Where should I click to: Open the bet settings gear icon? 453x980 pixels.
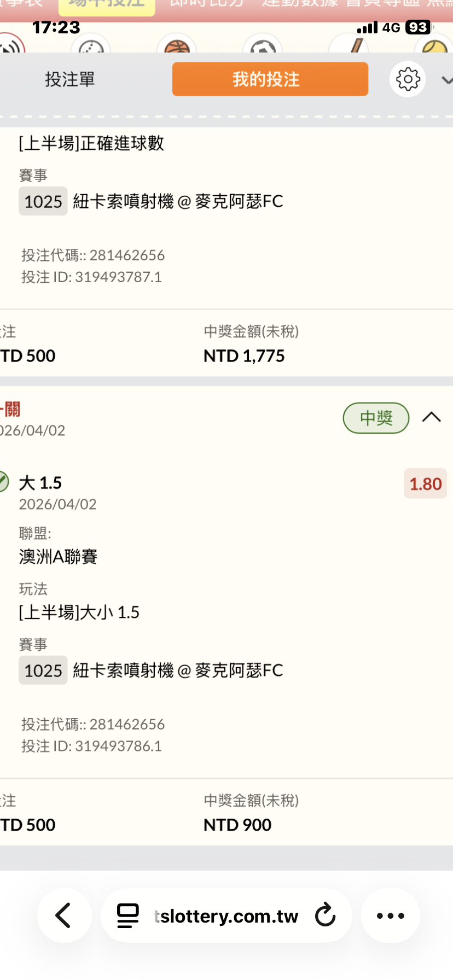[408, 79]
